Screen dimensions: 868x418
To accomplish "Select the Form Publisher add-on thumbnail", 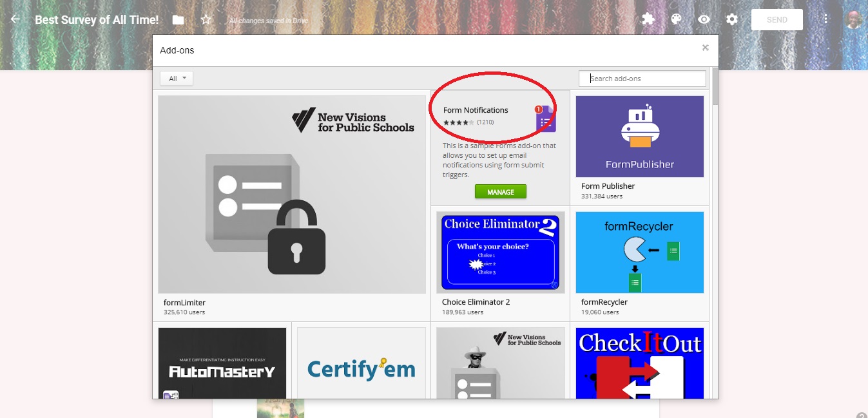I will point(640,137).
